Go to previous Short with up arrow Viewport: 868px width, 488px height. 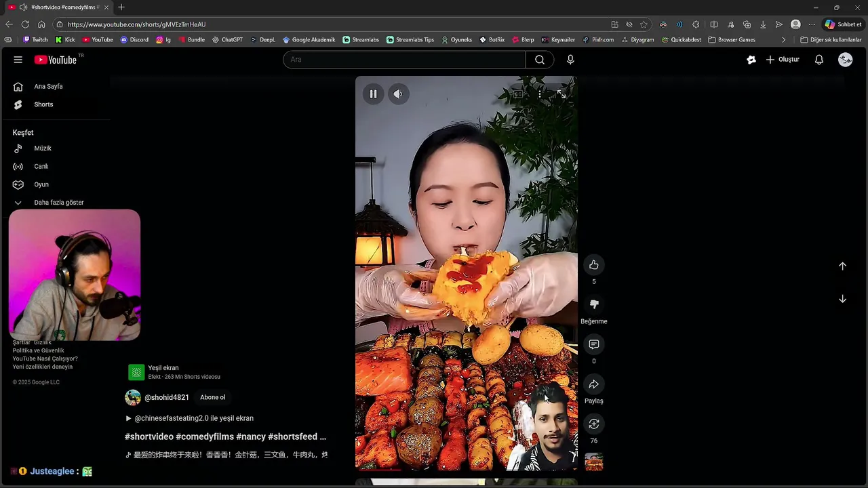click(x=842, y=266)
